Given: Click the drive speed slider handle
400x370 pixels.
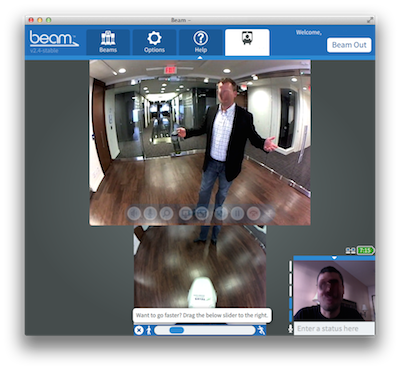Looking at the screenshot, I should tap(177, 330).
